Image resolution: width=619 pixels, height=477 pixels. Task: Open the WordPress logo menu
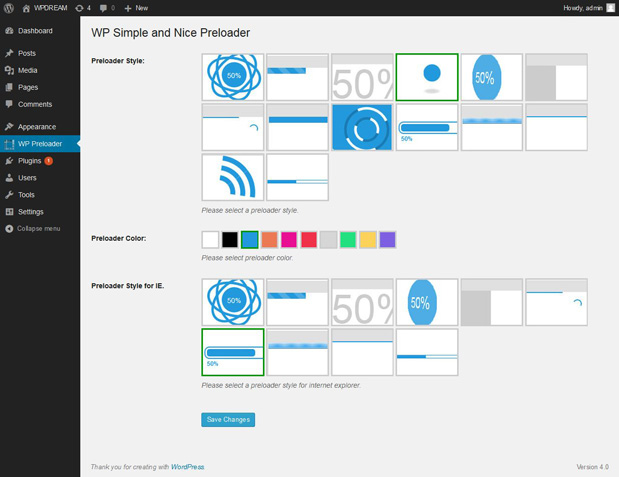click(9, 8)
